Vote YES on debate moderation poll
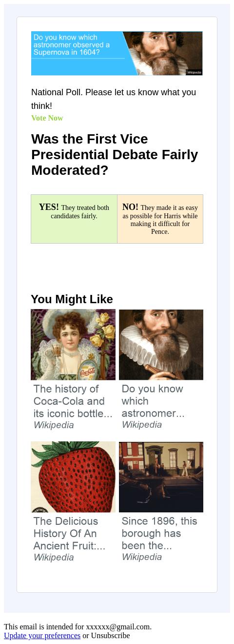Screen dimensions: 234x644 pos(74,219)
